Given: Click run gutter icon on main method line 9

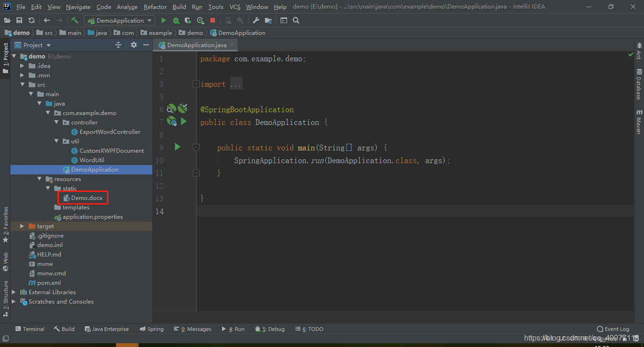Looking at the screenshot, I should pyautogui.click(x=177, y=147).
